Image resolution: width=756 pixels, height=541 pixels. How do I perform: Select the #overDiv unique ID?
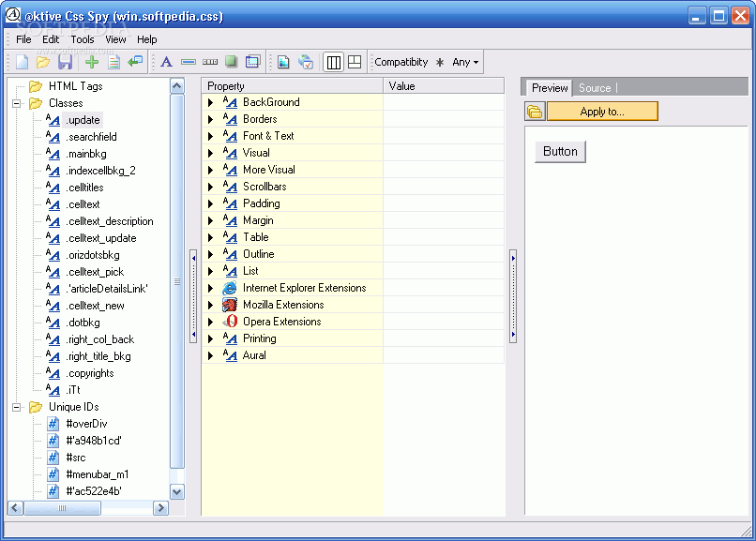pyautogui.click(x=87, y=424)
